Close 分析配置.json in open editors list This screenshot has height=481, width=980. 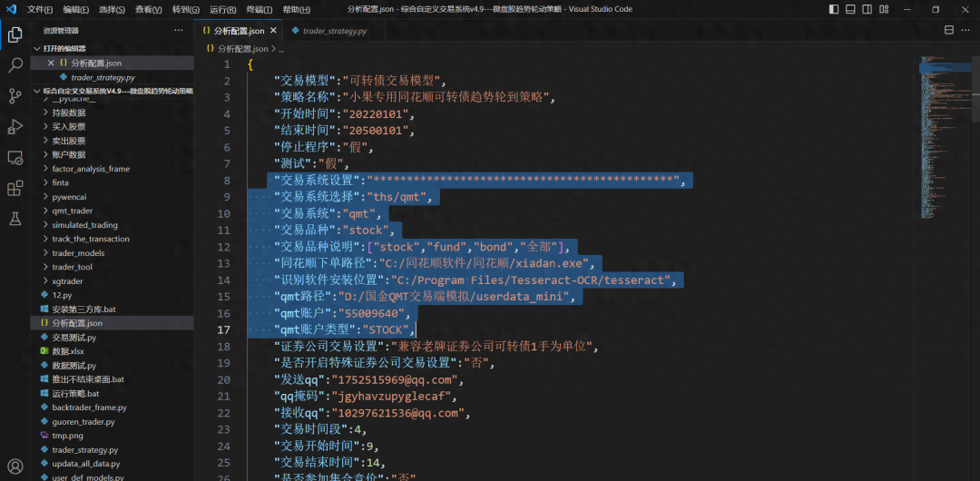[51, 64]
